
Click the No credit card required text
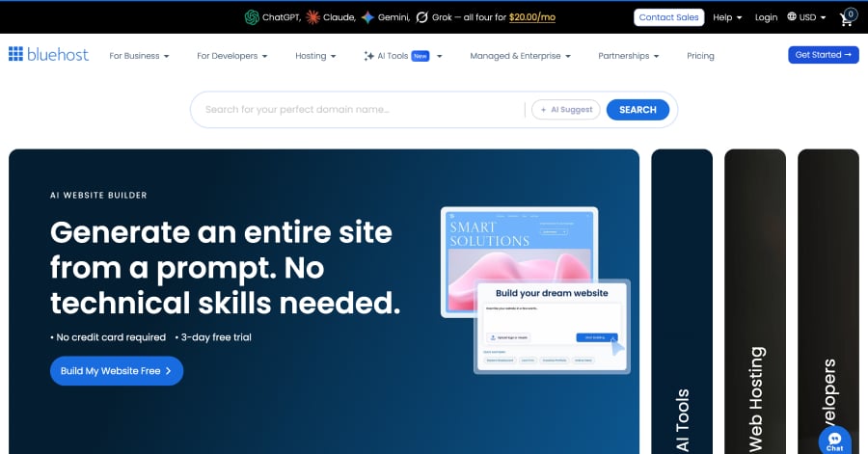click(111, 337)
